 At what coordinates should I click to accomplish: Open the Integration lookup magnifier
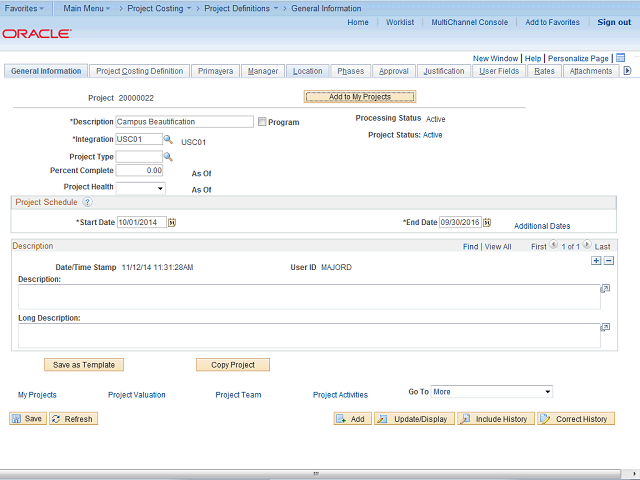point(169,140)
